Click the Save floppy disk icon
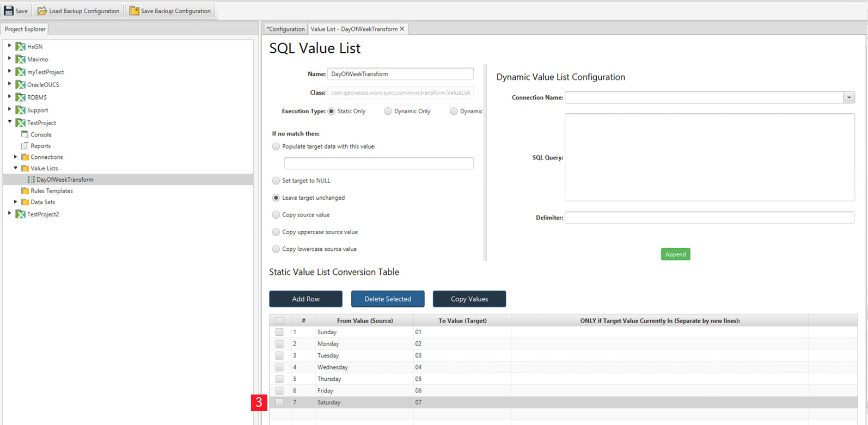 (x=9, y=11)
